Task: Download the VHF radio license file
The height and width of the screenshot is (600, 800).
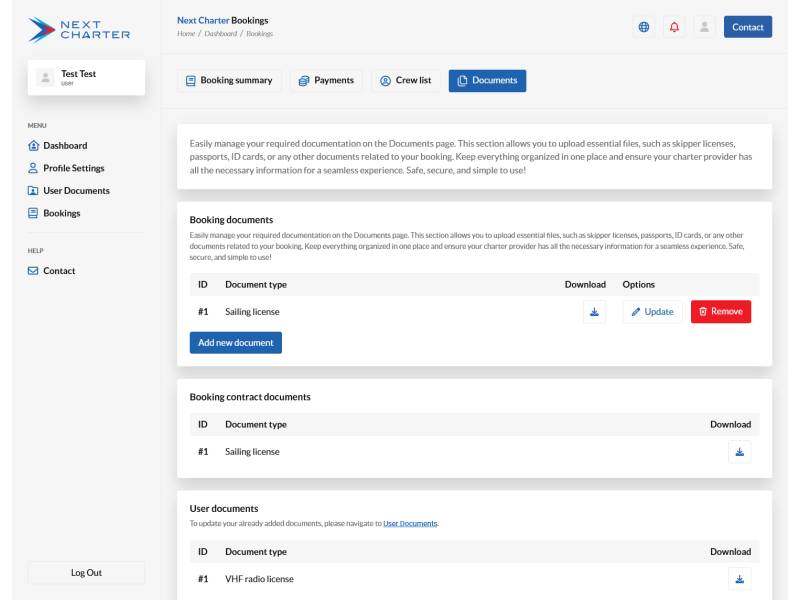Action: click(x=739, y=579)
